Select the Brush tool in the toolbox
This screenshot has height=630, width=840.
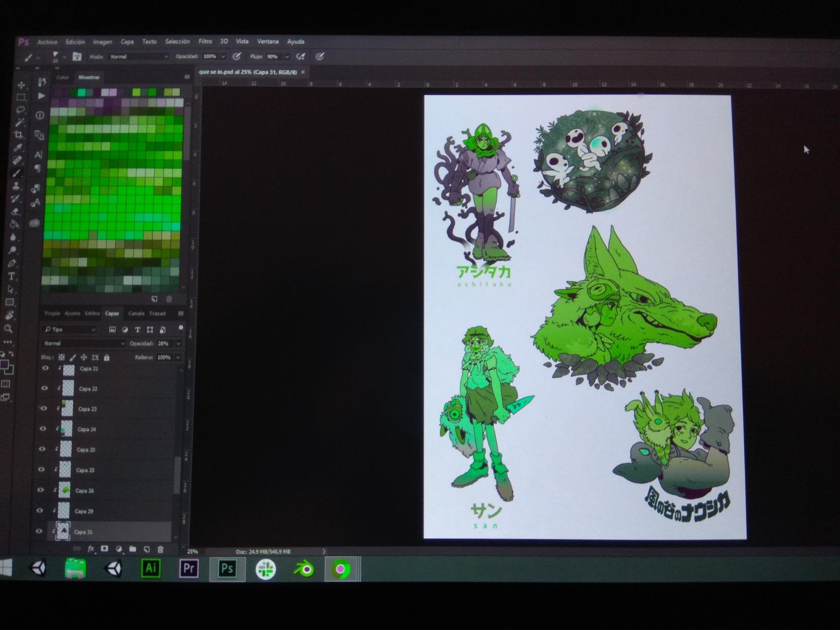tap(17, 173)
